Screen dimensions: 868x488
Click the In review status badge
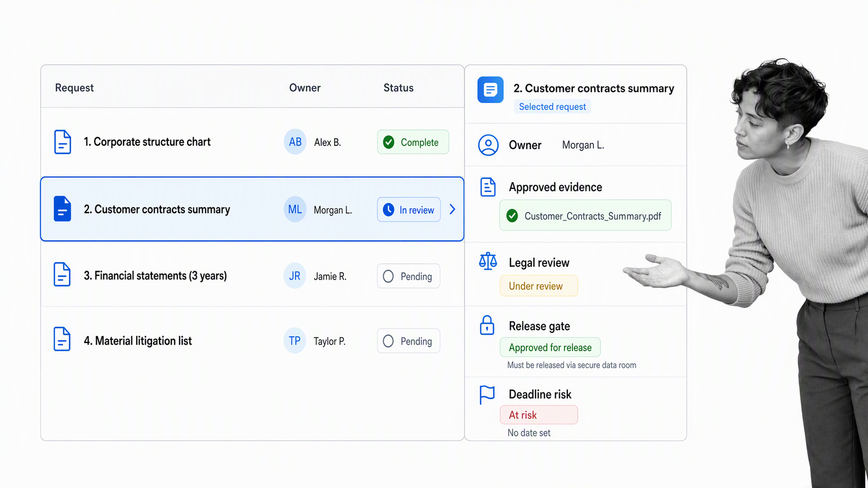(x=409, y=210)
